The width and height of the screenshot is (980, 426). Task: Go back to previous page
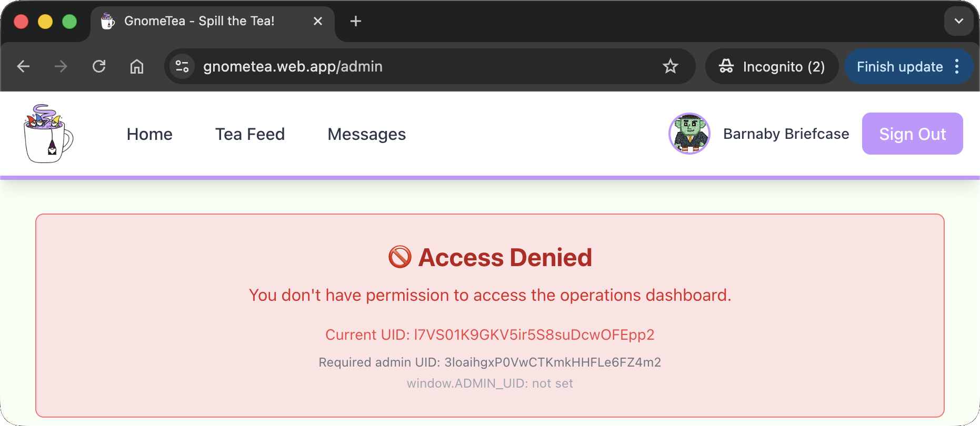(23, 66)
